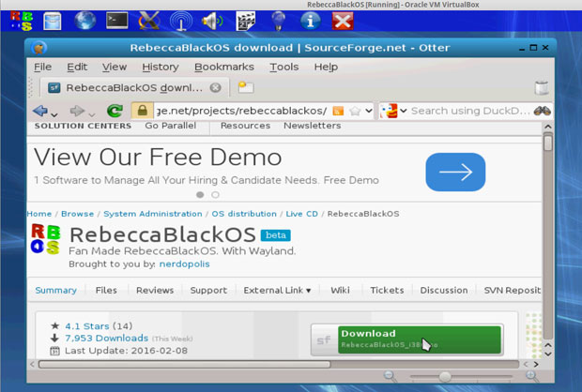Open the 4.1 Stars link

[87, 326]
